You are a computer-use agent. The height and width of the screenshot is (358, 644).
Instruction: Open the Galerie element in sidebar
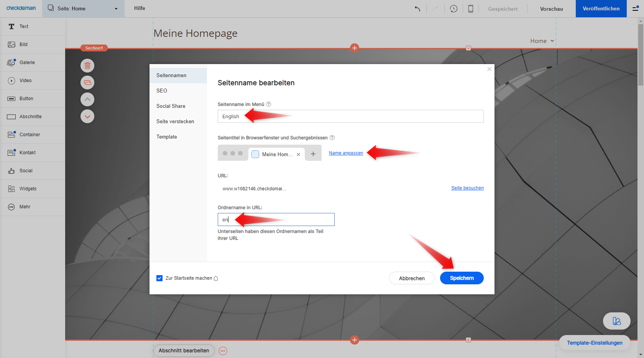pyautogui.click(x=27, y=63)
